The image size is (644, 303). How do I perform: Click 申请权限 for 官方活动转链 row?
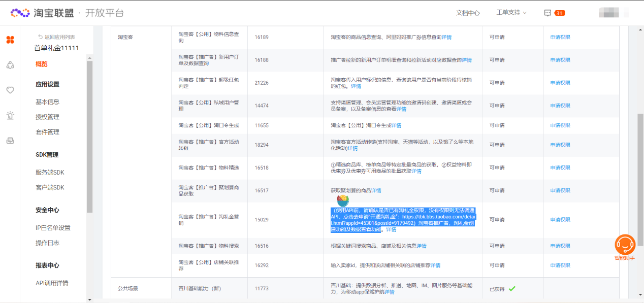pyautogui.click(x=560, y=145)
